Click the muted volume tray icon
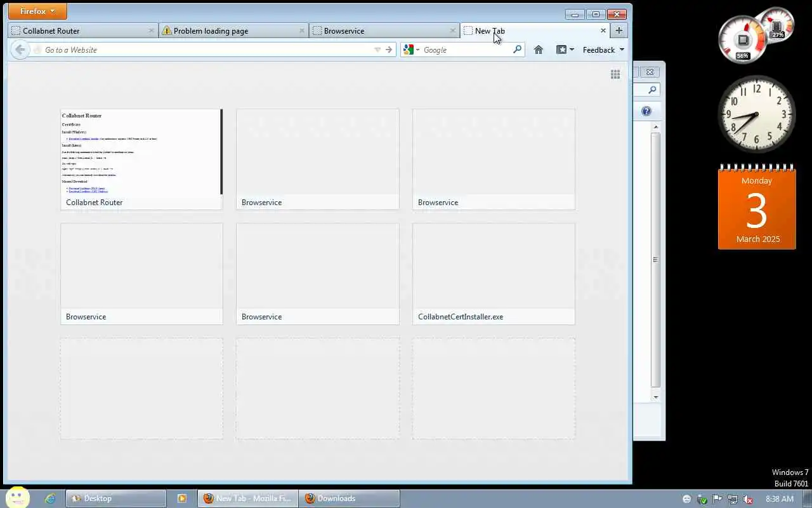 coord(748,499)
